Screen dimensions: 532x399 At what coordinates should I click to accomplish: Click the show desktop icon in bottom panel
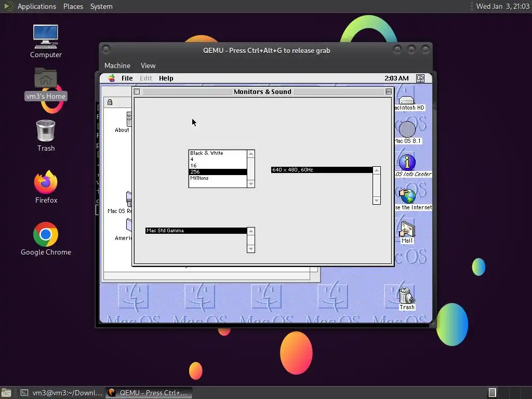pos(6,393)
